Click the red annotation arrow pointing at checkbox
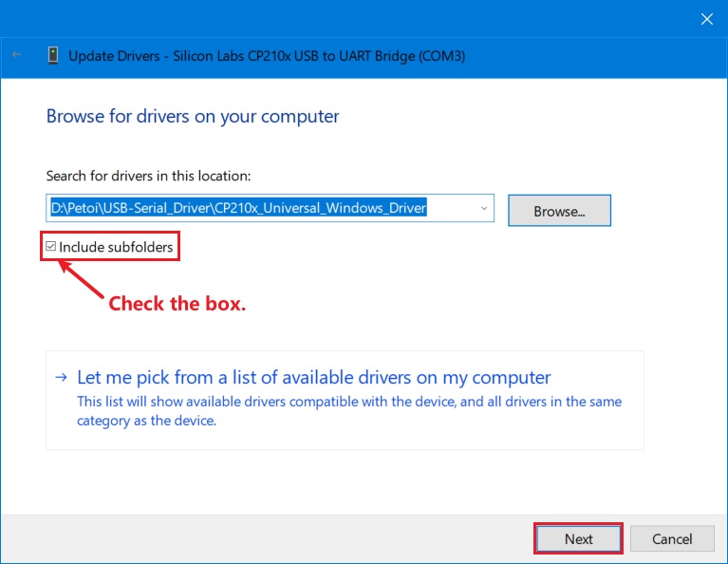 tap(83, 282)
